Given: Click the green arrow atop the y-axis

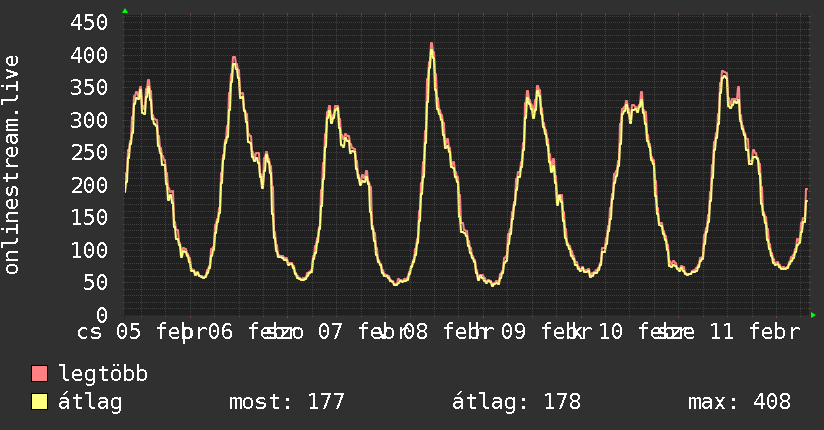Looking at the screenshot, I should click(125, 11).
